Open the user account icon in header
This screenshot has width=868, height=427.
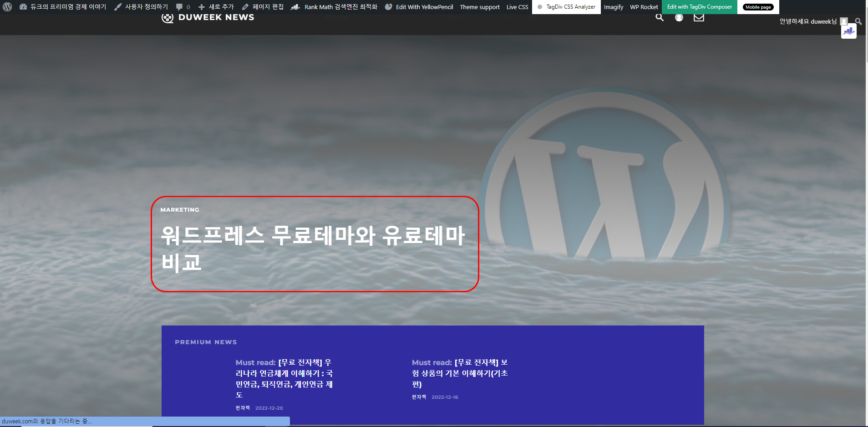click(x=679, y=17)
